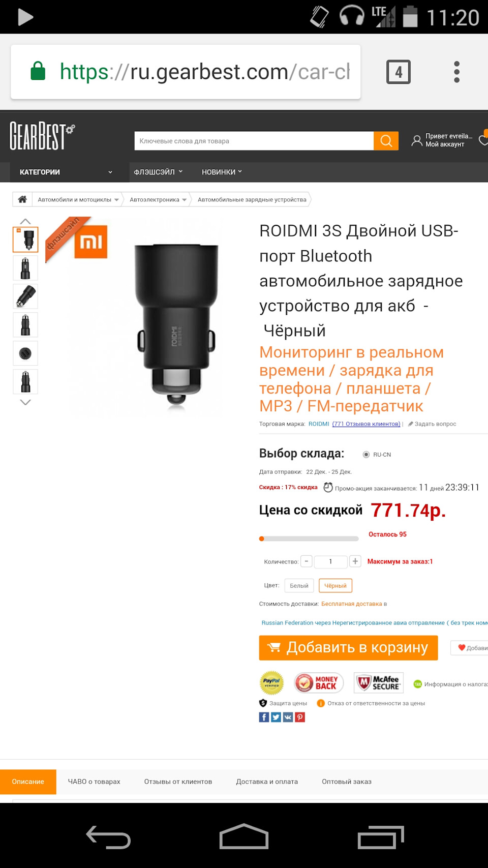This screenshot has height=868, width=488.
Task: Open the Chrome three-dot menu
Action: point(456,72)
